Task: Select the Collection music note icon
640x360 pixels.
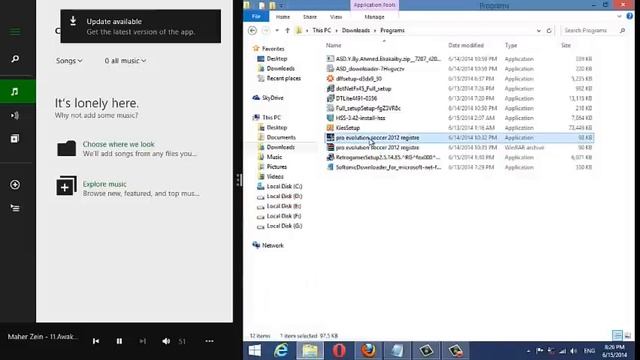Action: click(15, 91)
